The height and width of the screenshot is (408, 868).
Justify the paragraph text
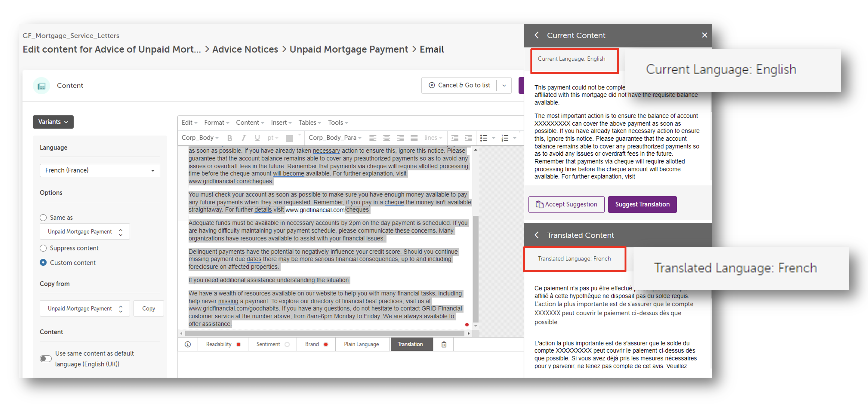pos(414,138)
